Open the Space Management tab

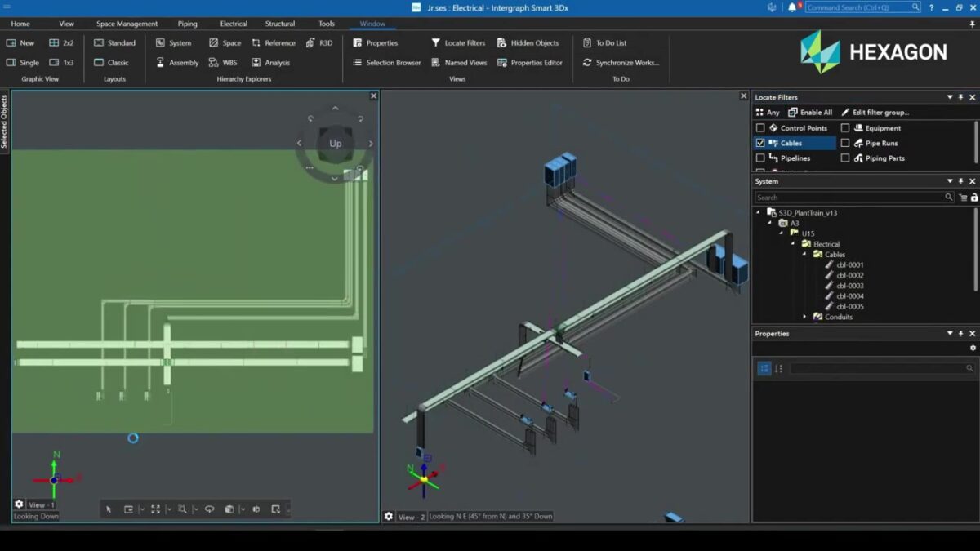point(127,24)
